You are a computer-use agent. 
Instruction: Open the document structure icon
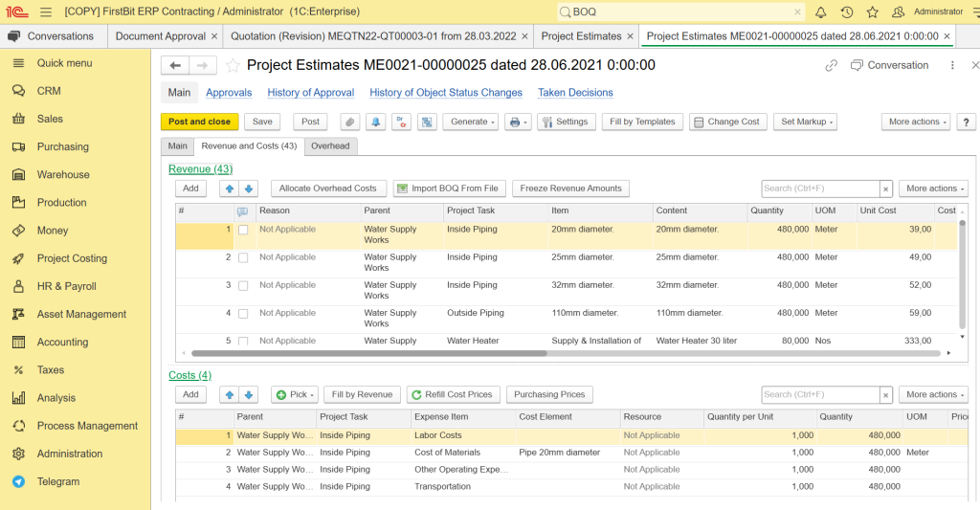click(x=427, y=122)
